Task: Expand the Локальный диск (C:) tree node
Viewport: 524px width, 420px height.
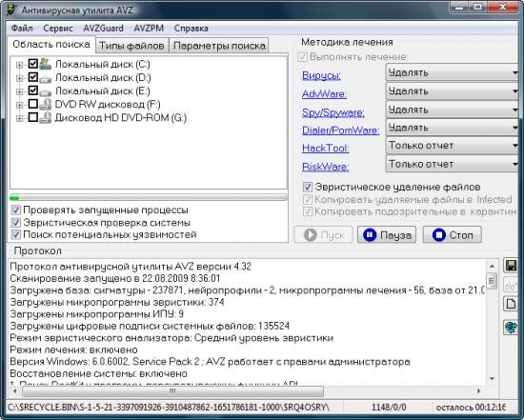Action: click(19, 65)
